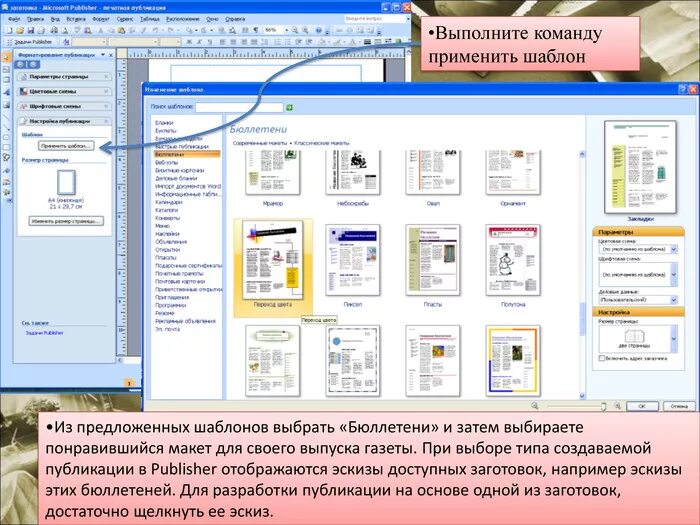700x525 pixels.
Task: Switch to Классические макеты tab
Action: tap(321, 143)
